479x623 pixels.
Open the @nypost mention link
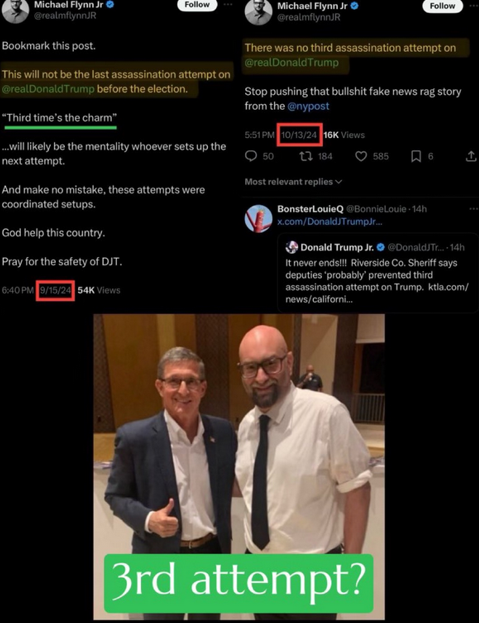308,106
